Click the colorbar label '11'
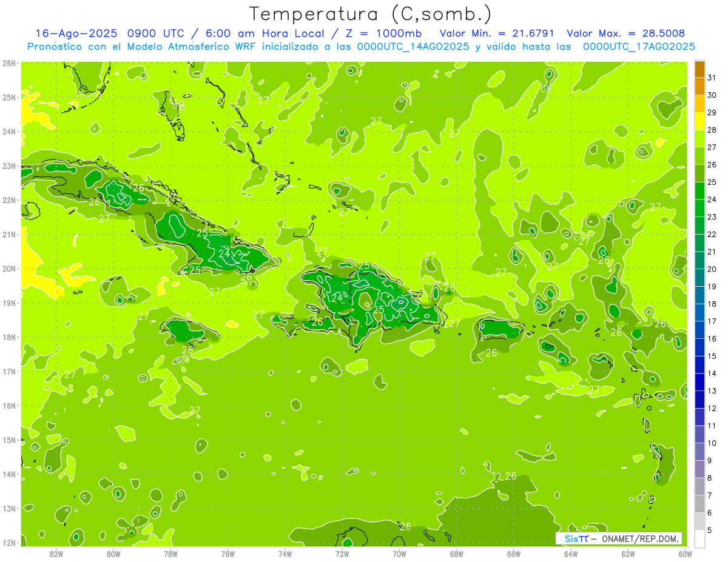This screenshot has height=562, width=728. (712, 426)
